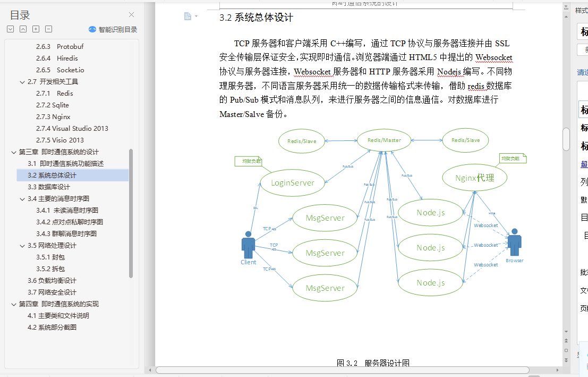
Task: Click the Client person figure in the diagram
Action: 248,246
